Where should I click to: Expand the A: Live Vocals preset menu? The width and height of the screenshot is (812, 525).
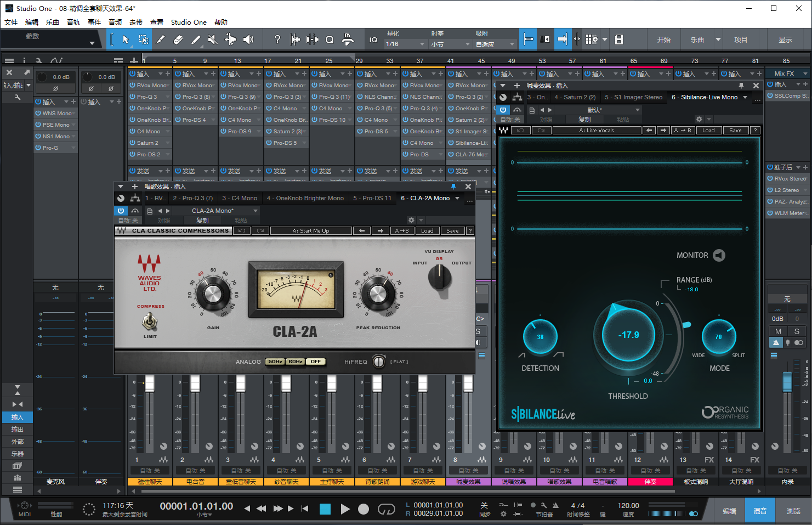tap(597, 131)
